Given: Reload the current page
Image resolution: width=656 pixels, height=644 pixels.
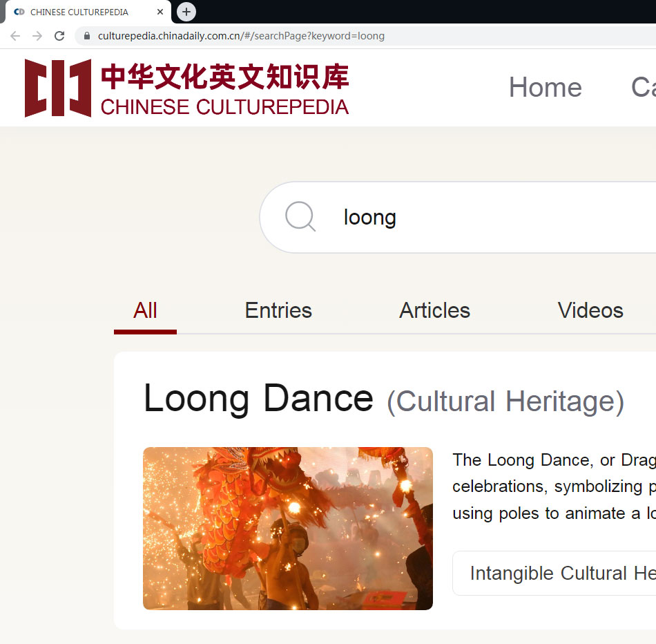Looking at the screenshot, I should [x=59, y=36].
